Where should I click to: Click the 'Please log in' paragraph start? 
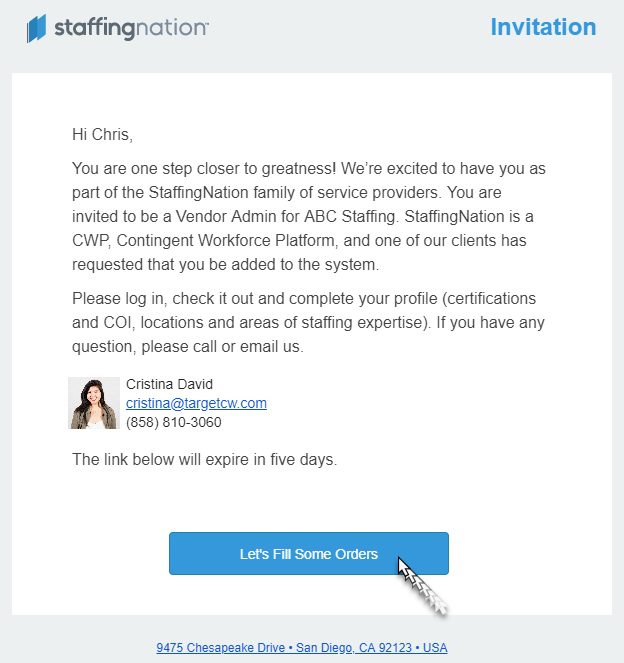pos(110,299)
